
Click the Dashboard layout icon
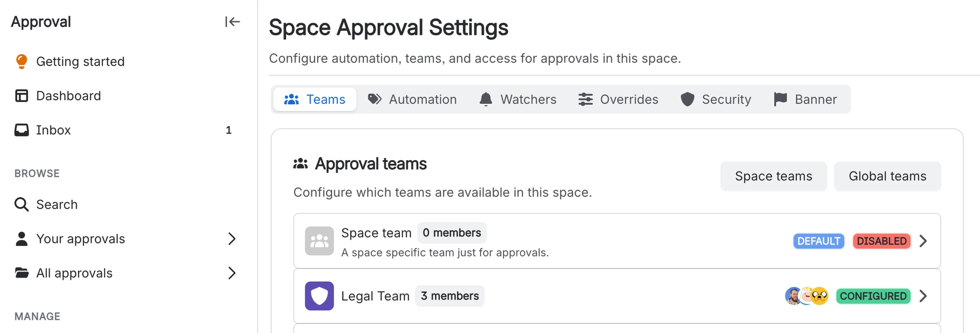point(22,96)
